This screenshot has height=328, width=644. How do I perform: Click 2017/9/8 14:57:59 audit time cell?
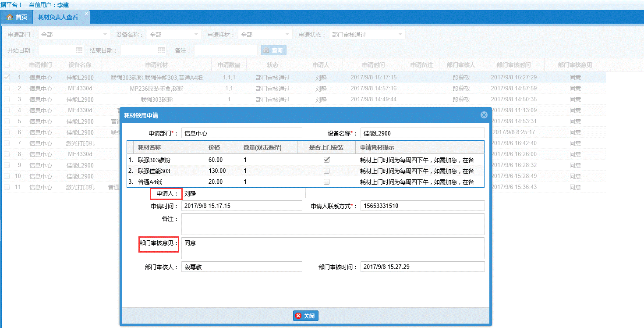click(x=513, y=88)
